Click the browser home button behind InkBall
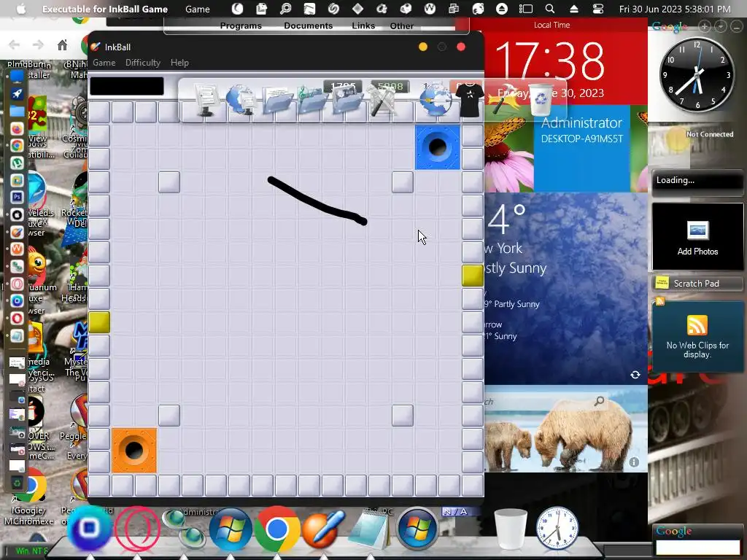Viewport: 747px width, 560px height. [62, 45]
